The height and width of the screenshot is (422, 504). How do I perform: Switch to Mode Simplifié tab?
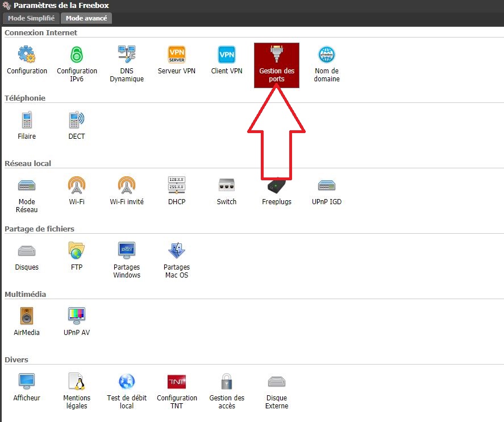tap(31, 18)
